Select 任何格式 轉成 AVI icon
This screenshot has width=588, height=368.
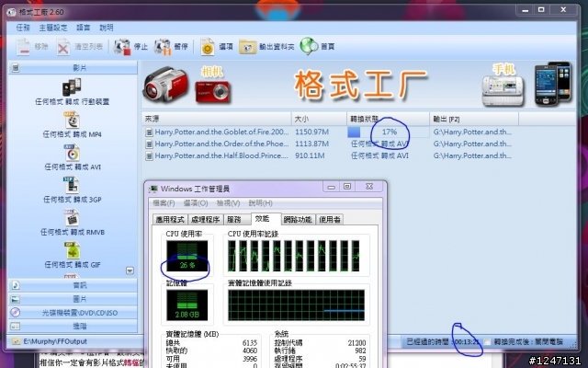click(x=72, y=153)
